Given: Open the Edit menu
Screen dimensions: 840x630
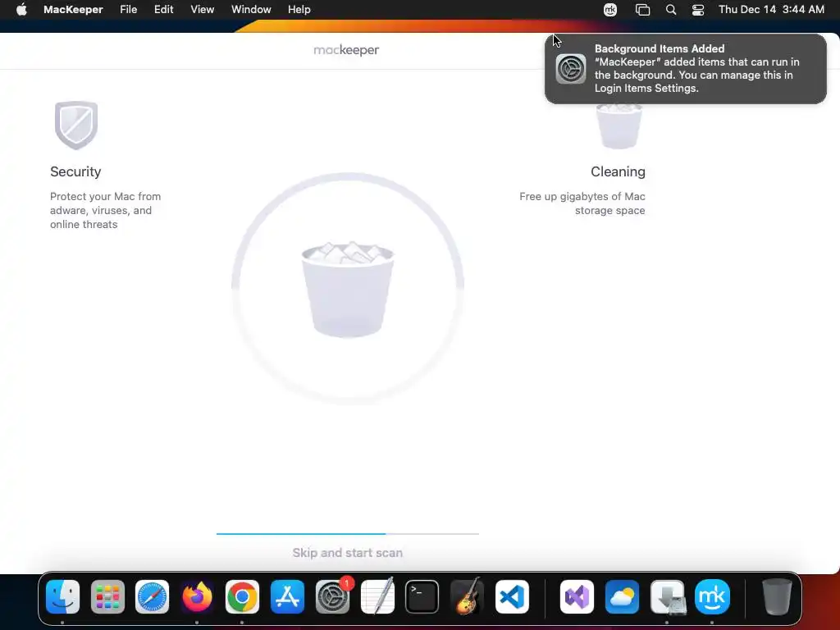Looking at the screenshot, I should tap(163, 10).
